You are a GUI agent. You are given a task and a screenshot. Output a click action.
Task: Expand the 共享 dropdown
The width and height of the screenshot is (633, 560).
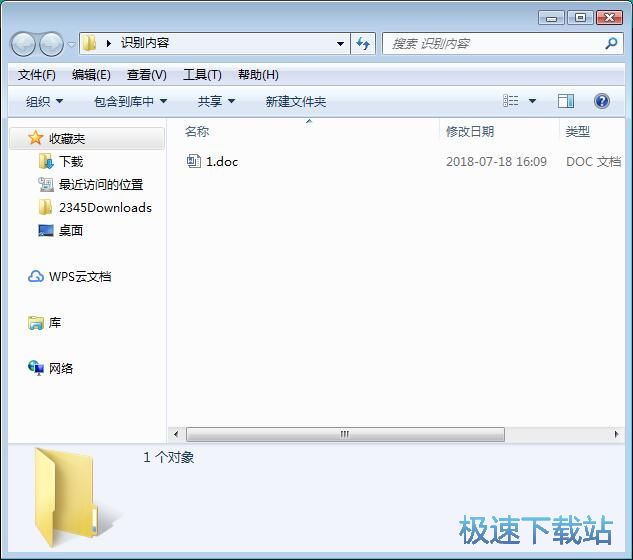tap(216, 101)
